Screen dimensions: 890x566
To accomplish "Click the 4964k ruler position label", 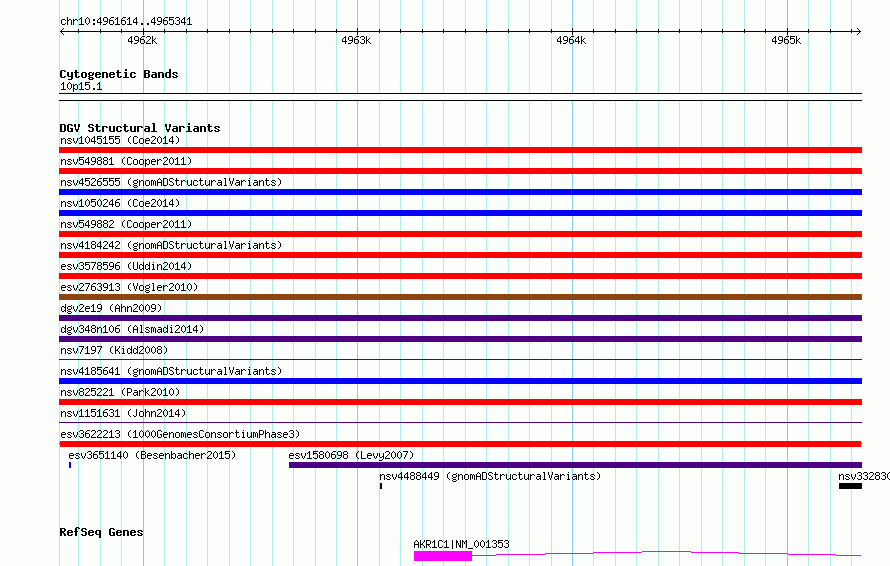I will tap(571, 40).
